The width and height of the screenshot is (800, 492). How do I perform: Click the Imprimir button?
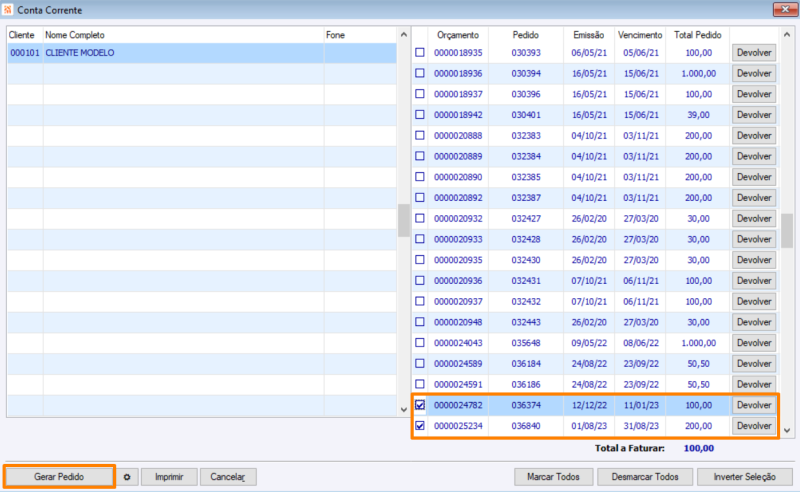(x=169, y=477)
